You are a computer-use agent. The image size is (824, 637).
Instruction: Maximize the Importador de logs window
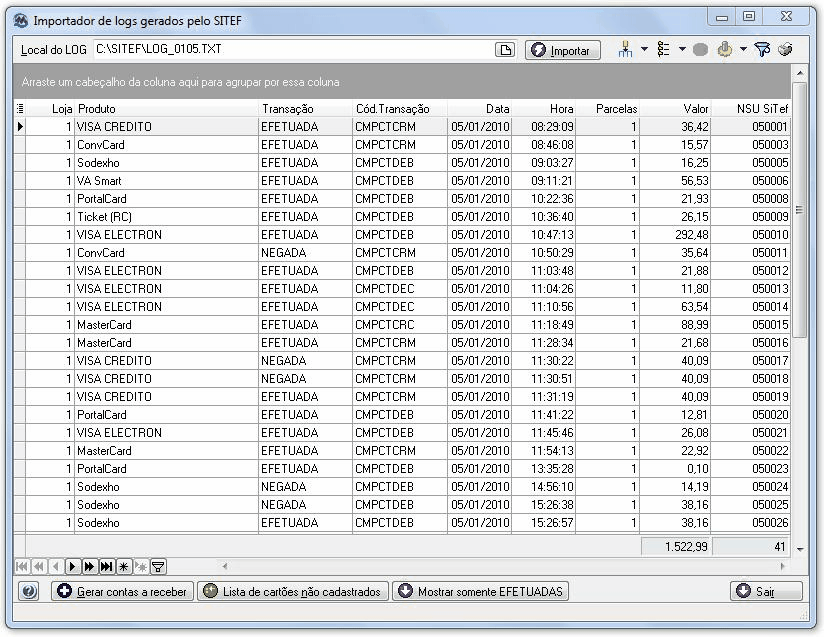coord(749,16)
